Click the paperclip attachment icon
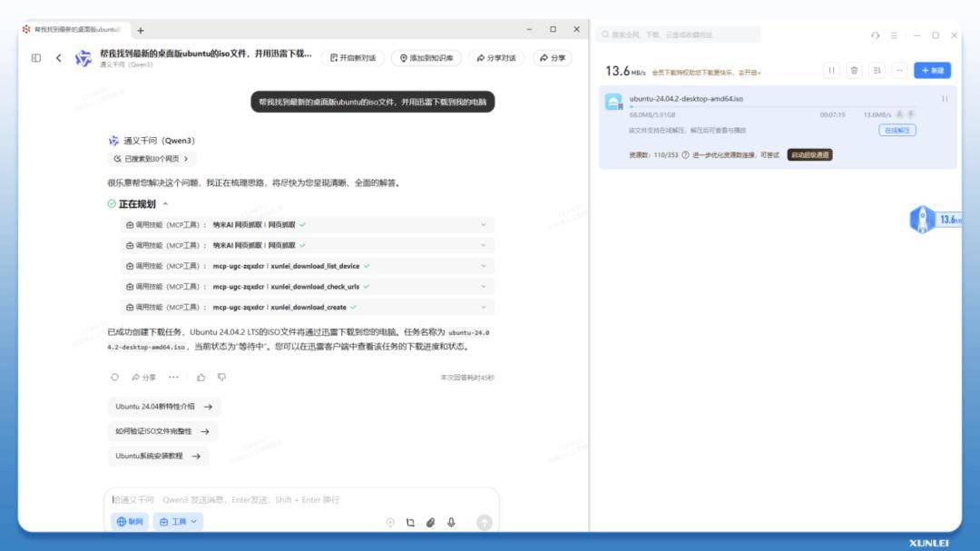 point(431,522)
